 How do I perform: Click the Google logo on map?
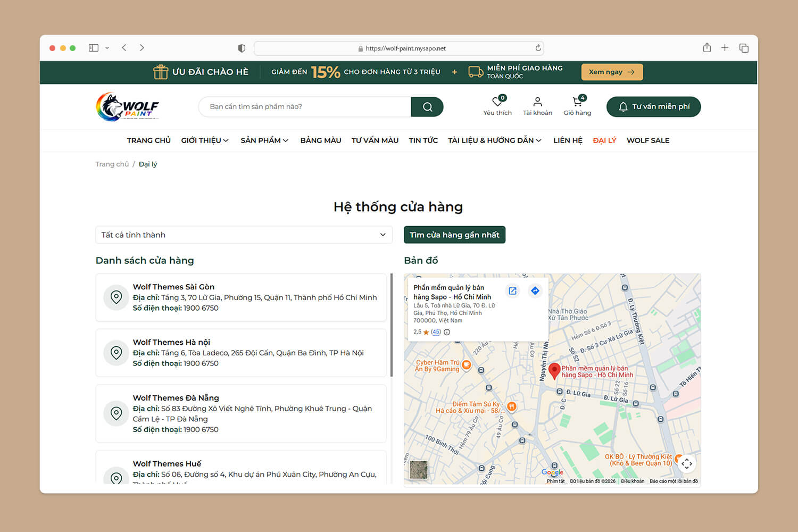click(x=552, y=472)
